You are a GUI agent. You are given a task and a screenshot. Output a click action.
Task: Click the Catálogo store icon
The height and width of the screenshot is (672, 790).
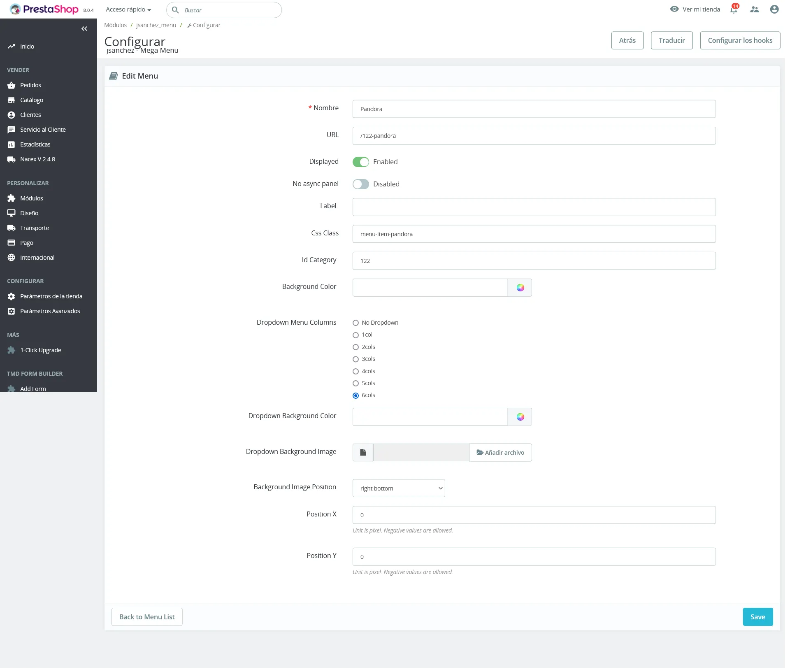12,100
